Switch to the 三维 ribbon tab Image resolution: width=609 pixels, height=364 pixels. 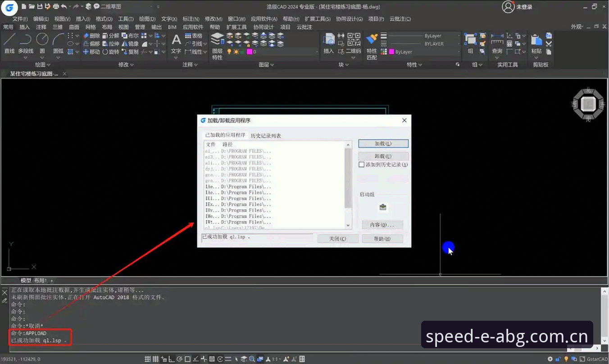pyautogui.click(x=57, y=27)
